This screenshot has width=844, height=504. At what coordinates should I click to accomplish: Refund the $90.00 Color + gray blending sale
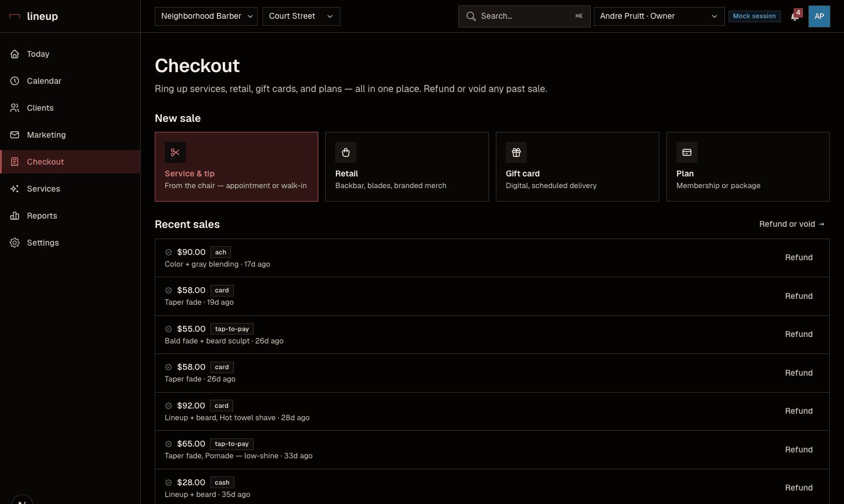pyautogui.click(x=799, y=257)
